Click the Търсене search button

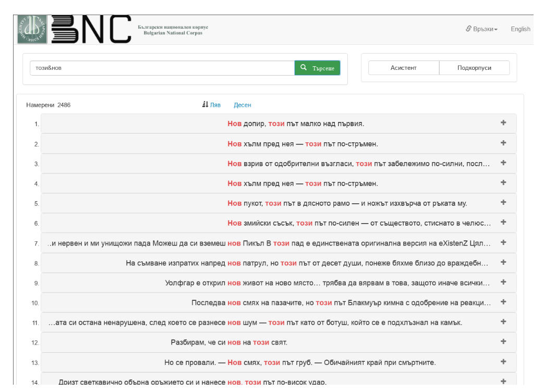318,68
